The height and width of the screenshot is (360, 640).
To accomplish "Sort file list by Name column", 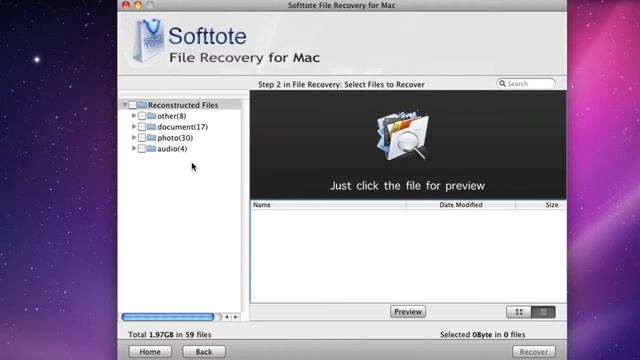I will (328, 205).
